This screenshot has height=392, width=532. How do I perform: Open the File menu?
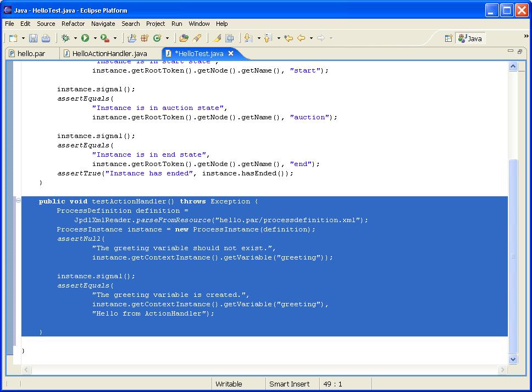[x=9, y=24]
